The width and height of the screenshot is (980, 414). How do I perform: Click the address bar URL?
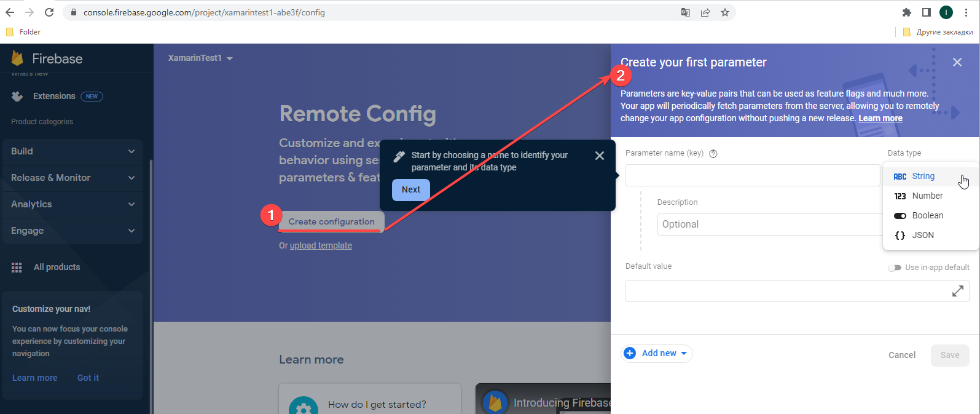204,12
